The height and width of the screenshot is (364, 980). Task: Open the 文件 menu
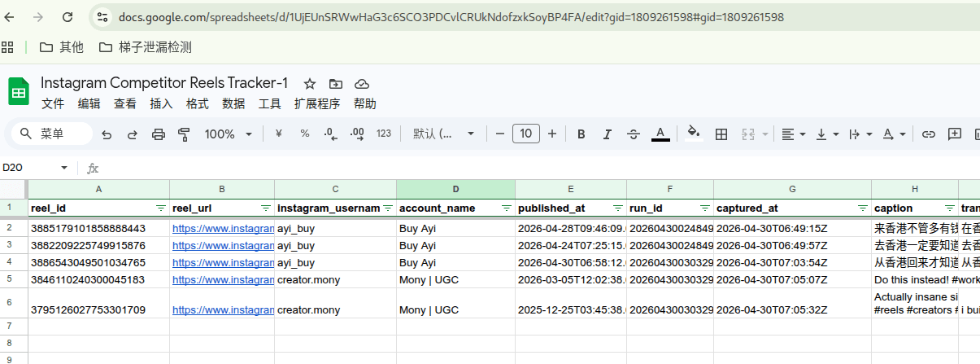53,104
